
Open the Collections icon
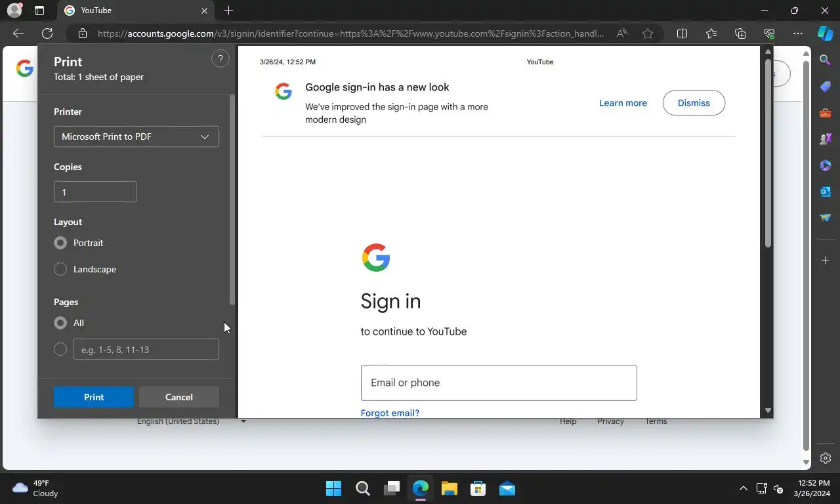[x=740, y=33]
